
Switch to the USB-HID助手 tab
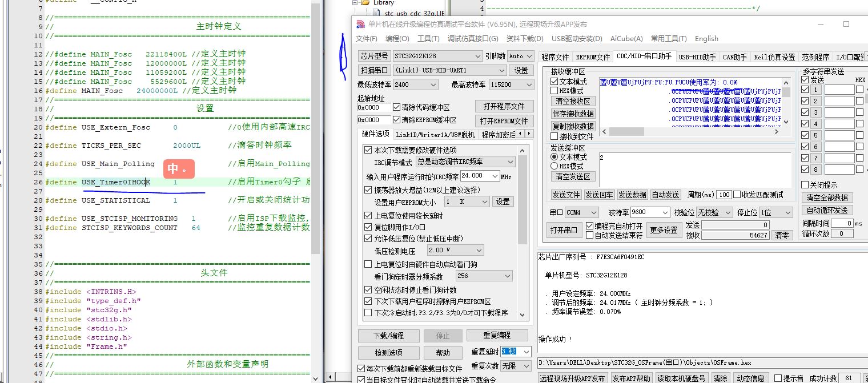tap(697, 57)
